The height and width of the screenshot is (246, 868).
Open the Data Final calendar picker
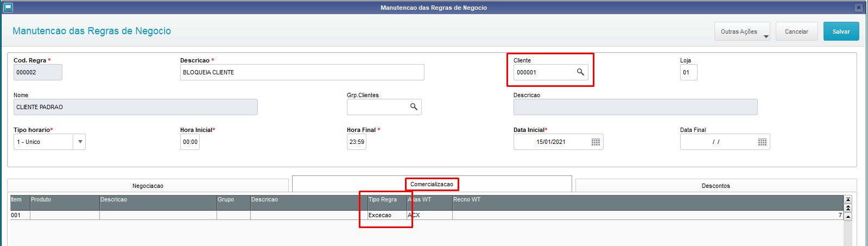pyautogui.click(x=762, y=142)
